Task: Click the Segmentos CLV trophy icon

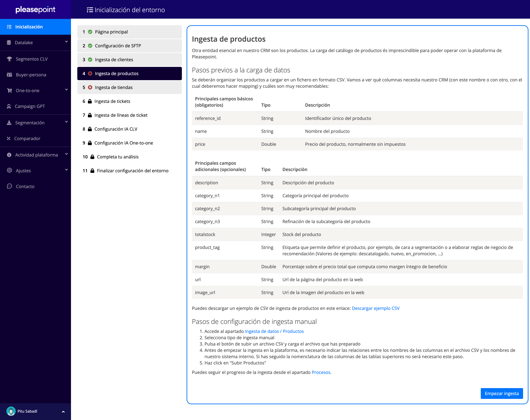Action: click(x=9, y=59)
